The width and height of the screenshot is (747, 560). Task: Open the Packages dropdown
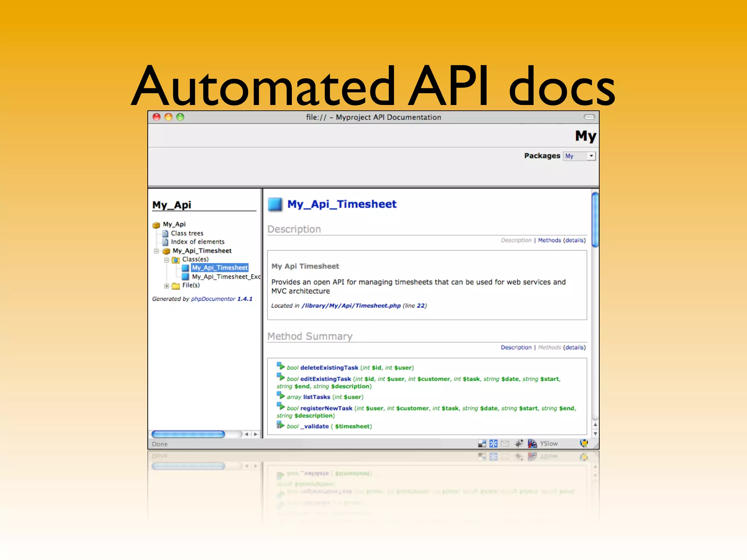click(x=579, y=156)
